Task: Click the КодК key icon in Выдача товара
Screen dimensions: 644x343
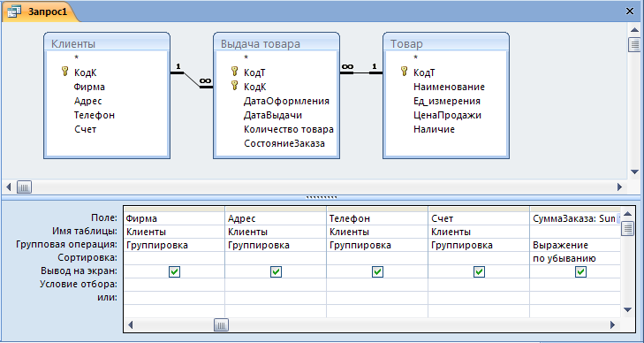Action: click(234, 86)
